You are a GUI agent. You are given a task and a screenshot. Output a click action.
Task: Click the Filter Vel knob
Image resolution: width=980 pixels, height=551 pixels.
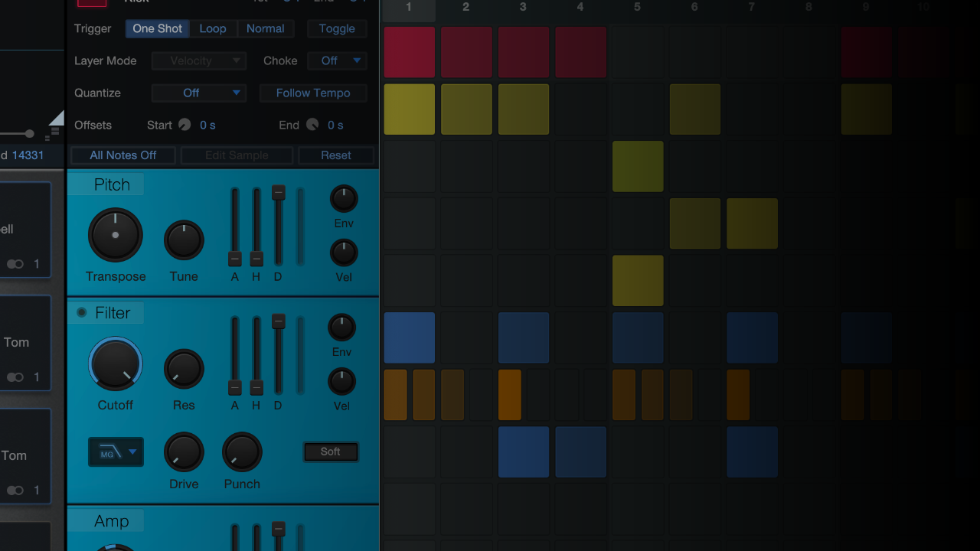(342, 380)
